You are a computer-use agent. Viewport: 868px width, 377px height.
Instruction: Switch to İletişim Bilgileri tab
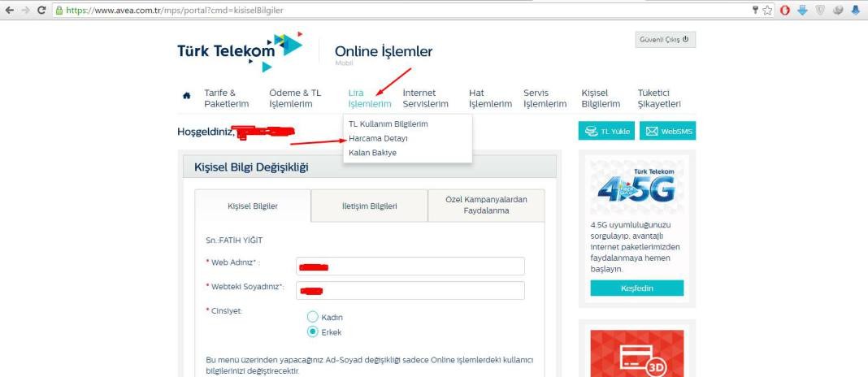click(369, 206)
